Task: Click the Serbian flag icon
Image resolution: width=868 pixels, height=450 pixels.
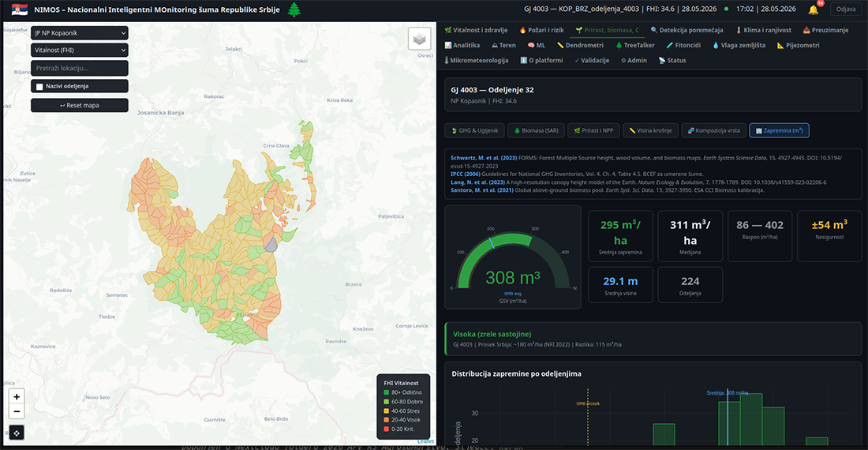Action: tap(20, 9)
